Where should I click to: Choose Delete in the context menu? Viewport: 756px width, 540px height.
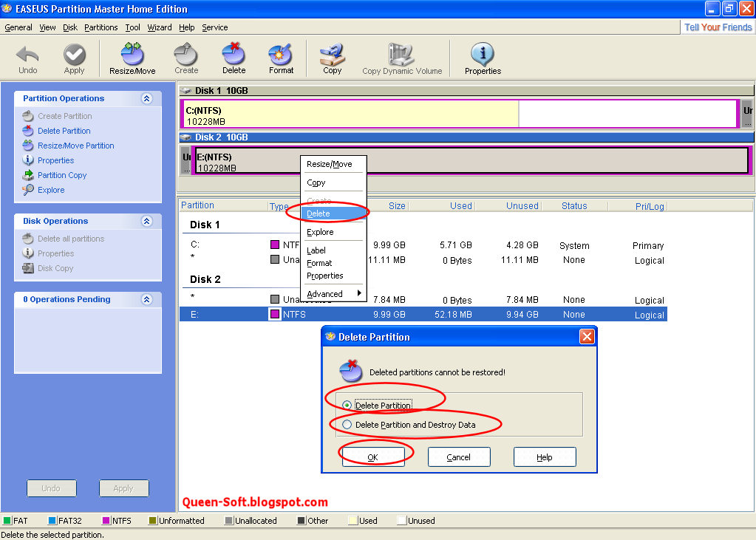coord(333,213)
